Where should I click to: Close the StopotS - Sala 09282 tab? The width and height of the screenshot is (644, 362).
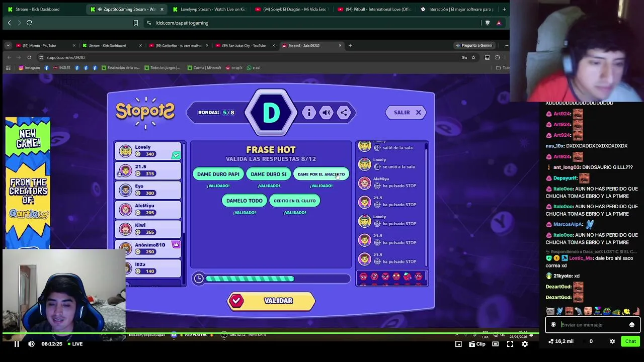coord(340,46)
